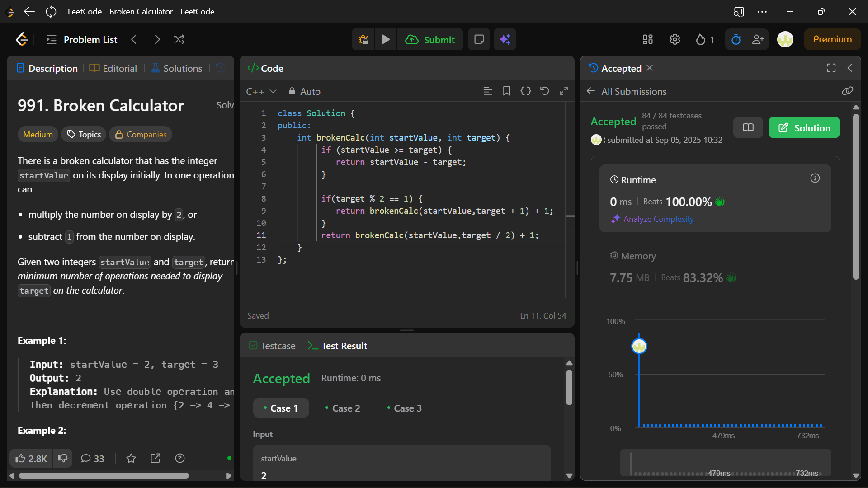Viewport: 868px width, 488px height.
Task: Switch to the Editorial tab
Action: tap(113, 68)
